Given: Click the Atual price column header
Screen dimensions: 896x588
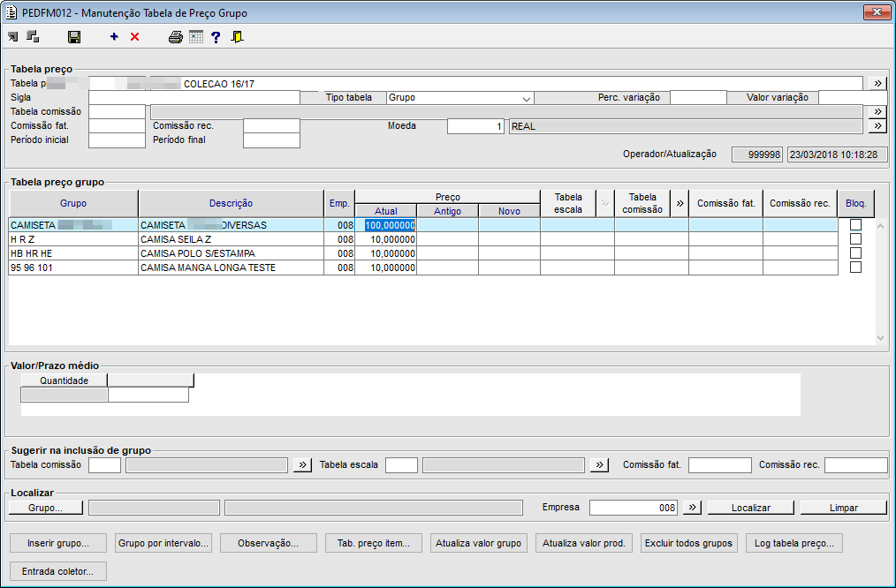Looking at the screenshot, I should click(x=386, y=211).
